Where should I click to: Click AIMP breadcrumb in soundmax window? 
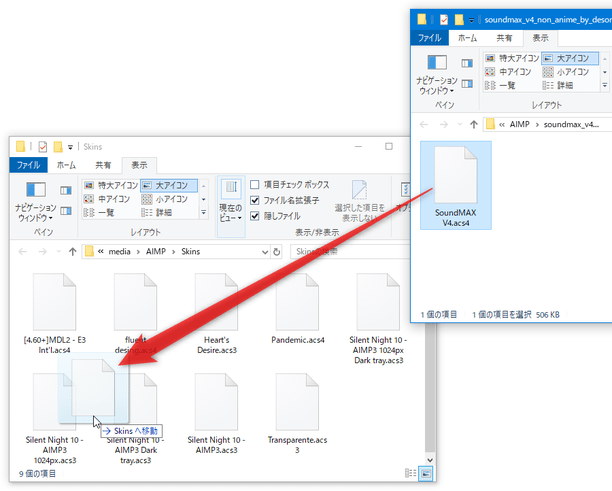(519, 125)
